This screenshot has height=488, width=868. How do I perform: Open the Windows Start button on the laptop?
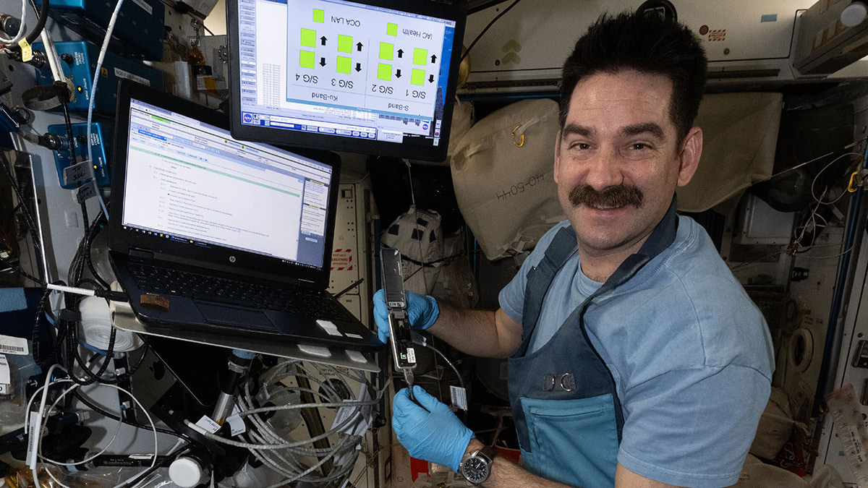click(125, 228)
